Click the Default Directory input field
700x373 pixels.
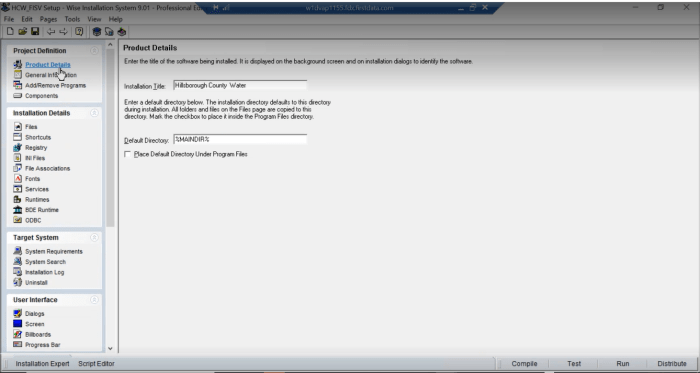pyautogui.click(x=240, y=139)
